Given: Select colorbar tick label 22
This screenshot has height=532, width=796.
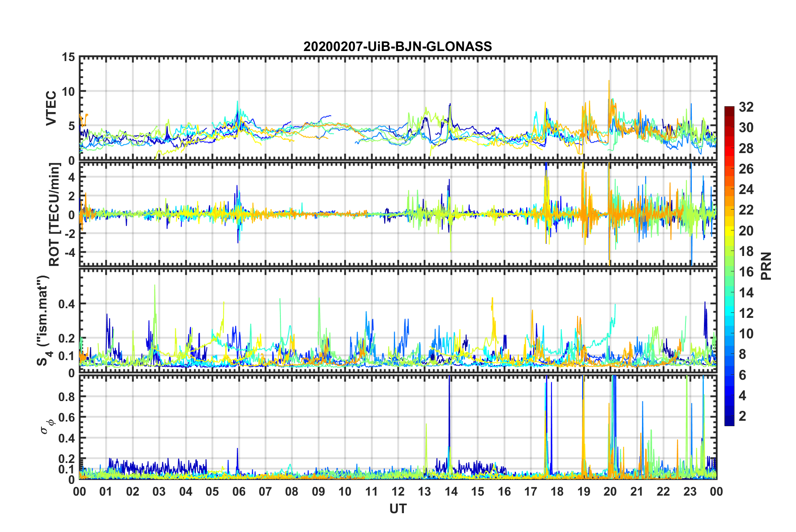Looking at the screenshot, I should pos(746,210).
